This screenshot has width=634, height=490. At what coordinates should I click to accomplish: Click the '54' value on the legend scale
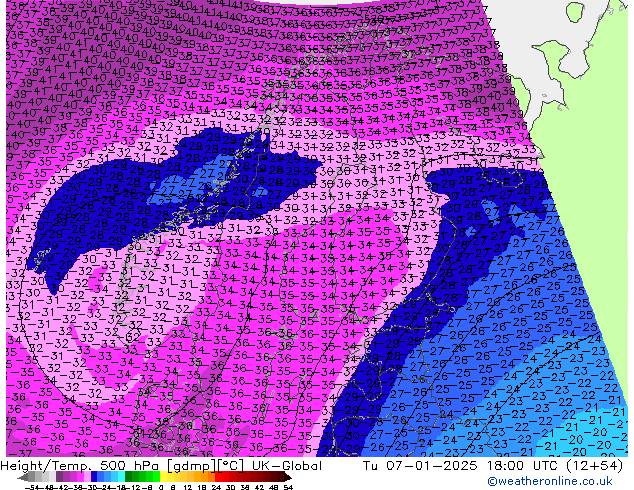288,487
